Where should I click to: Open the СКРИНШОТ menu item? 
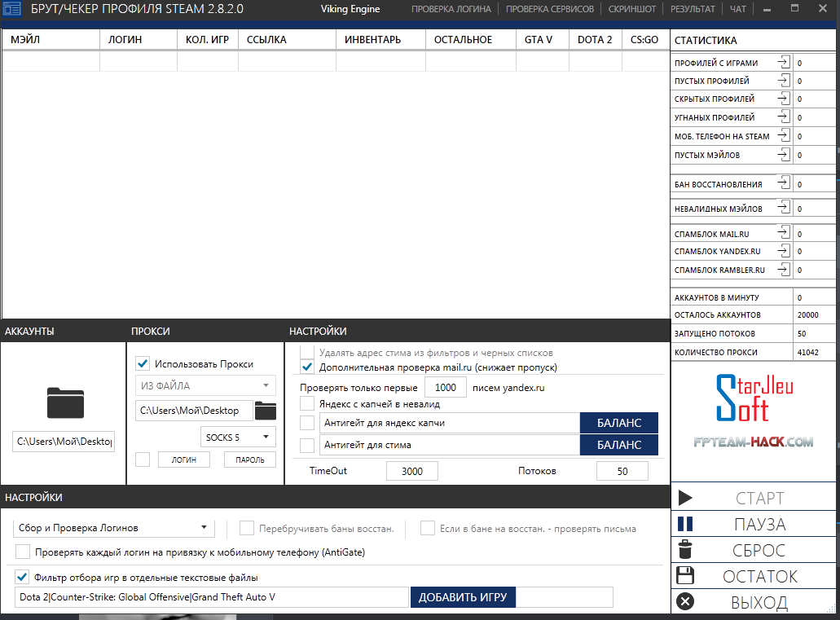coord(632,9)
